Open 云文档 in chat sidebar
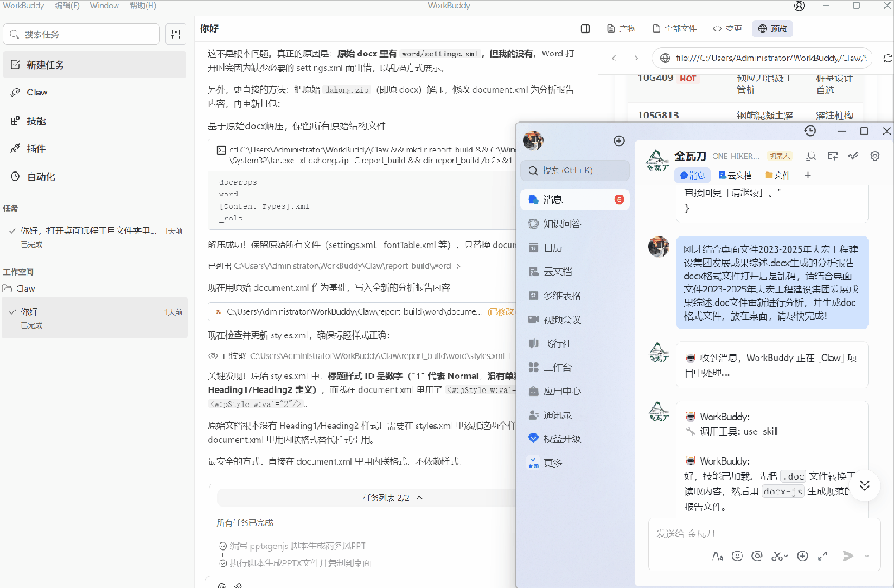This screenshot has height=588, width=894. tap(575, 272)
